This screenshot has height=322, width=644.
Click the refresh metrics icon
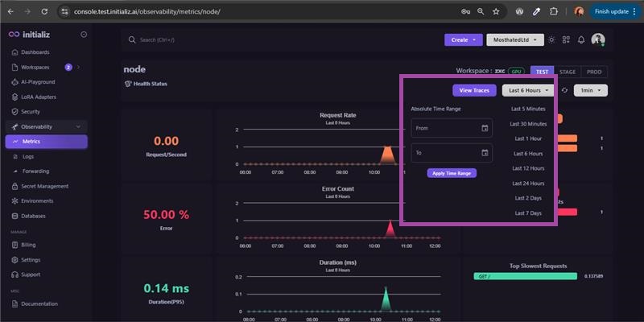click(565, 90)
